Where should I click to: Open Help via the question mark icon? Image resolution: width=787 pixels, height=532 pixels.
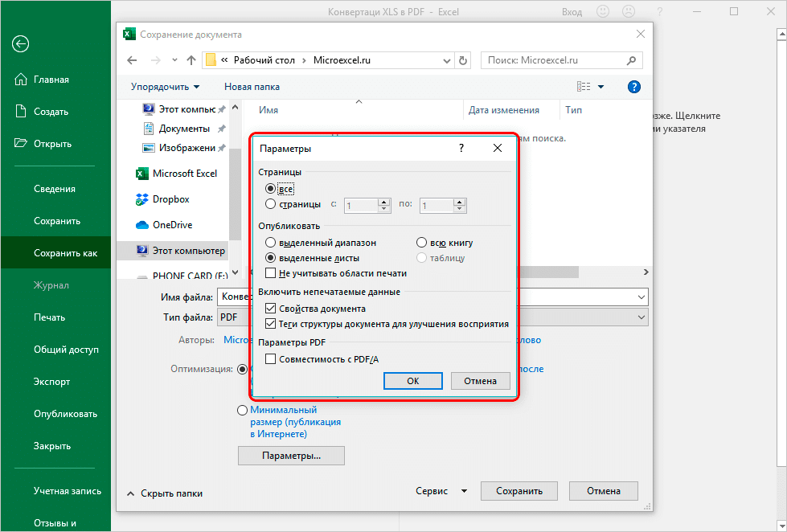coord(634,86)
